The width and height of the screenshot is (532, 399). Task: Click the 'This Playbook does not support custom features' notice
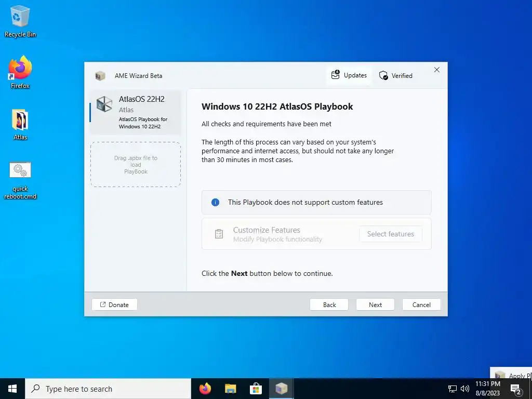[x=316, y=203]
